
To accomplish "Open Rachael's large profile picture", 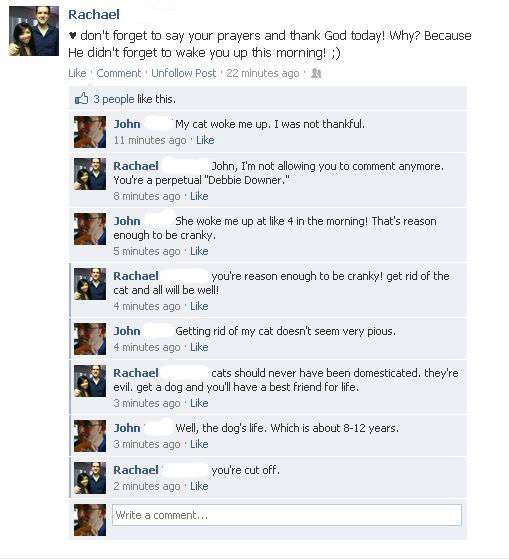I will [34, 31].
